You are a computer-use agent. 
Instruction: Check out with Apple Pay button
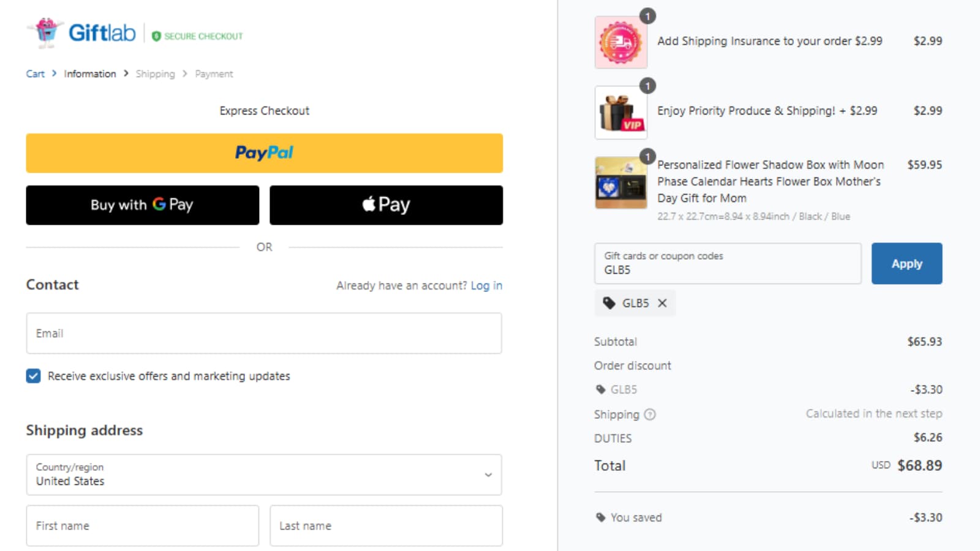click(386, 205)
